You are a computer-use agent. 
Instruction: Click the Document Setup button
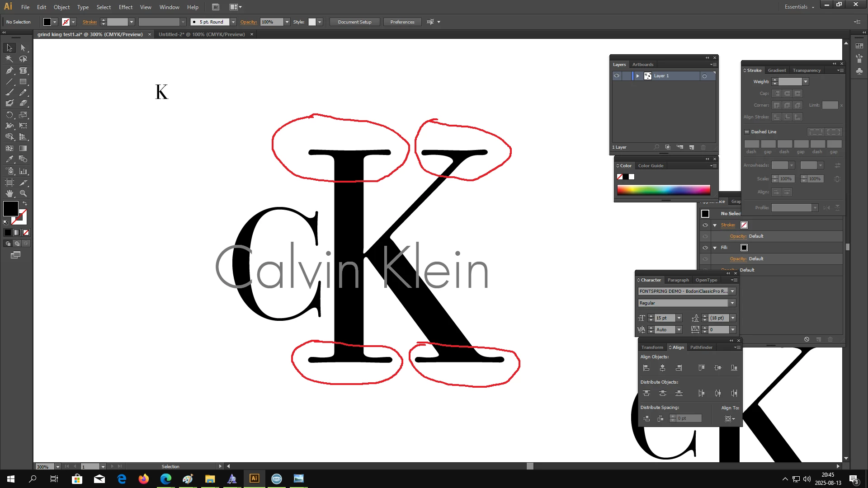click(354, 22)
